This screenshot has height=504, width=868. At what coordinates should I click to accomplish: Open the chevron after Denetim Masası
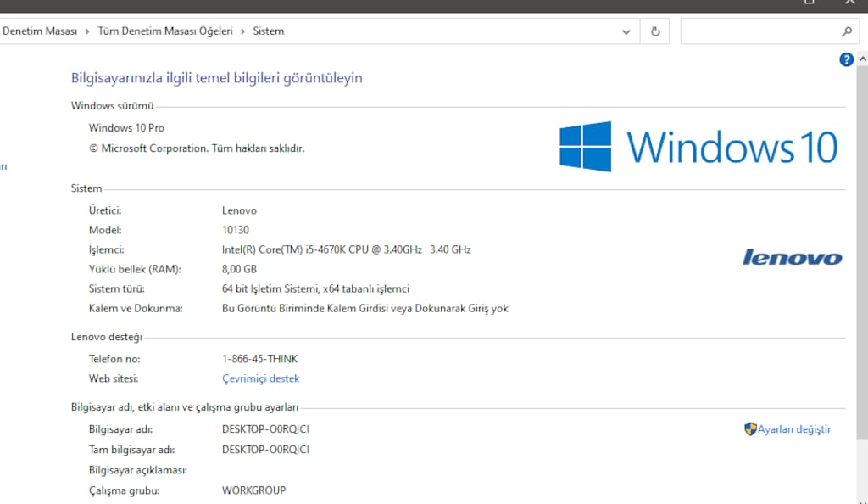click(87, 31)
